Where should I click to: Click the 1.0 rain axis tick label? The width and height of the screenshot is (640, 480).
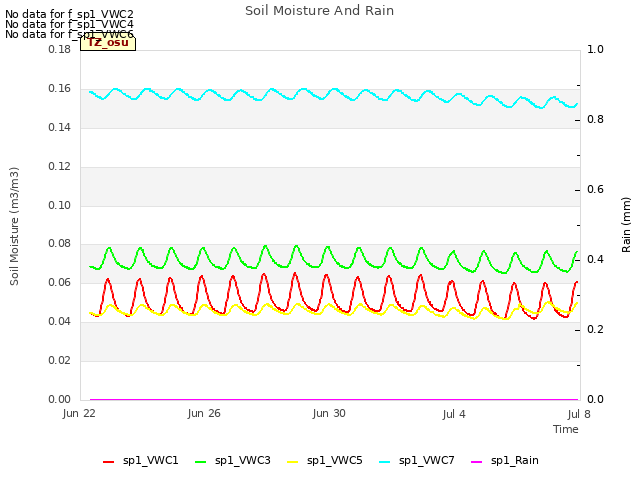(595, 49)
